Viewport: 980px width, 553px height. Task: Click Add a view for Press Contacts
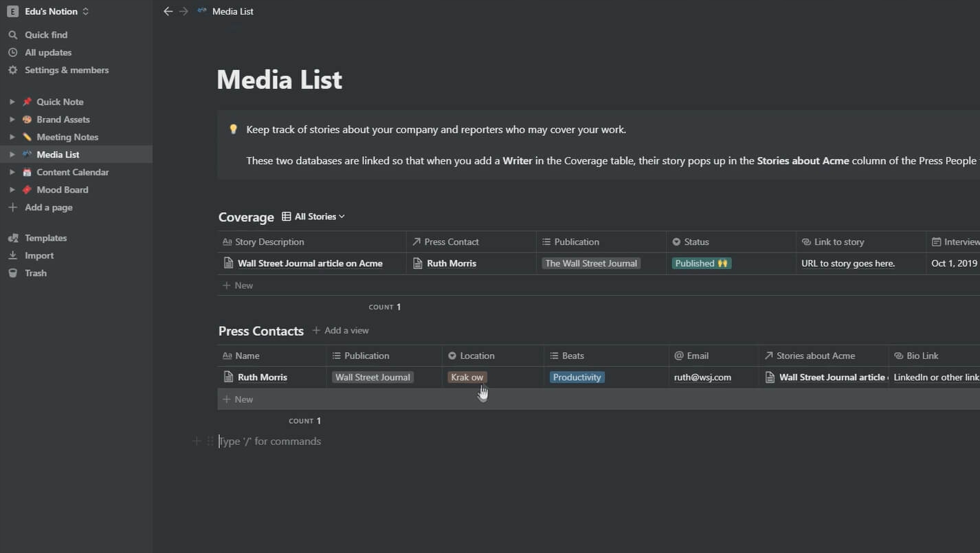point(341,331)
